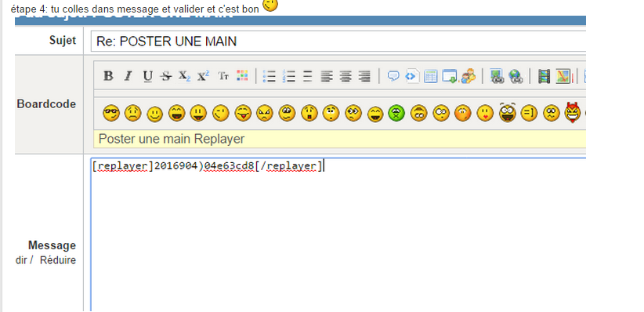The height and width of the screenshot is (312, 644).
Task: Apply strikethrough formatting
Action: point(166,76)
